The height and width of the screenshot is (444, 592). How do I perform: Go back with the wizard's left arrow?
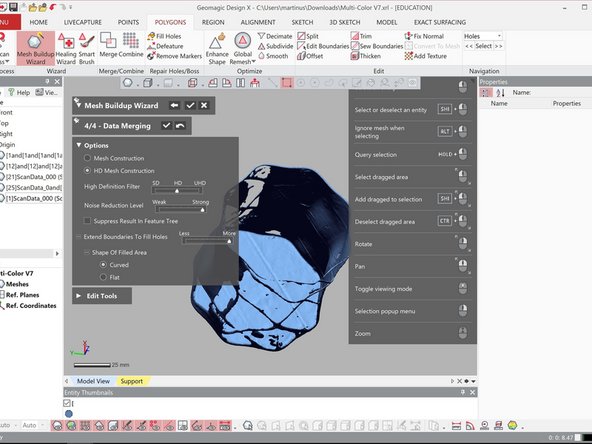[174, 105]
